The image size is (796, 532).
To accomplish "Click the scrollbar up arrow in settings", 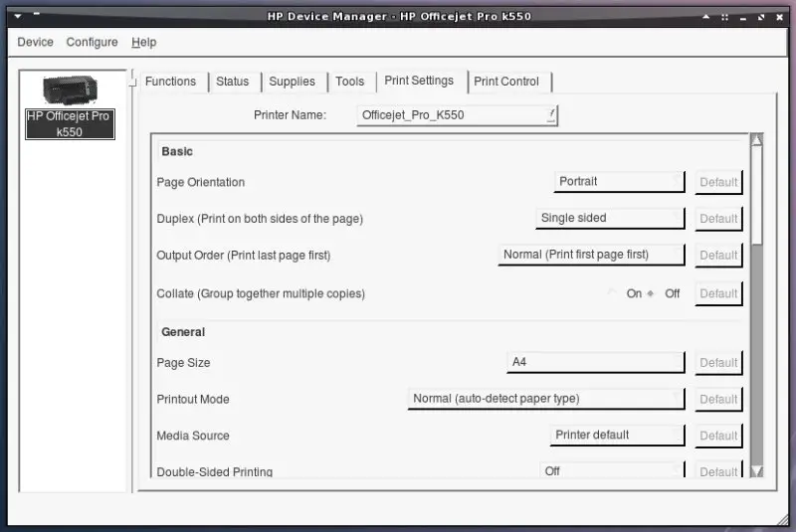I will [756, 139].
